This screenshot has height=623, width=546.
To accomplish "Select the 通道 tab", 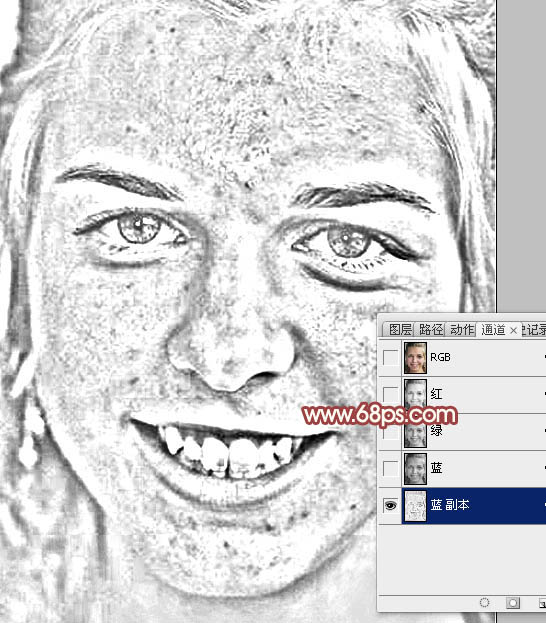I will tap(493, 329).
